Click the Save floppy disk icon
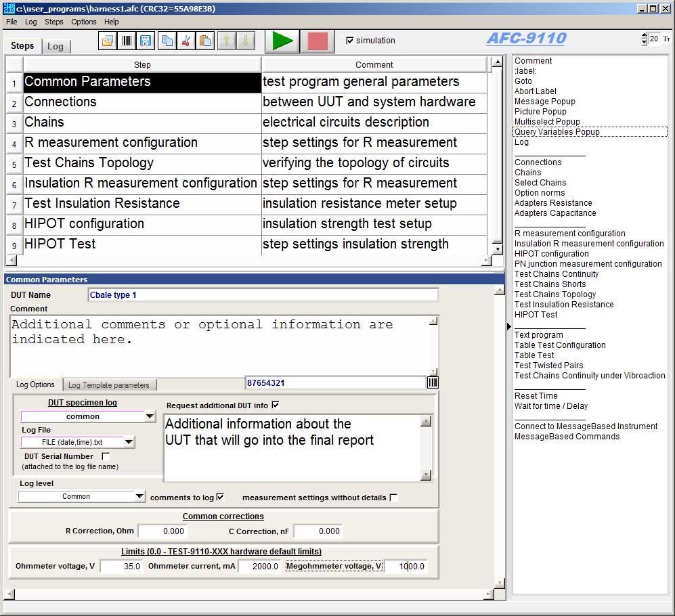 click(x=146, y=41)
